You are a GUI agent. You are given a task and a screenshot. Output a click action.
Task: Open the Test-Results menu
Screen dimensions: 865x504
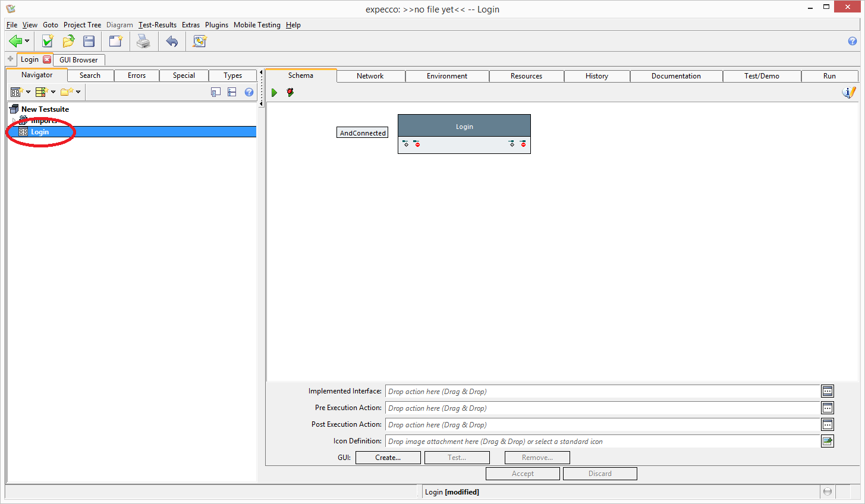(x=158, y=25)
